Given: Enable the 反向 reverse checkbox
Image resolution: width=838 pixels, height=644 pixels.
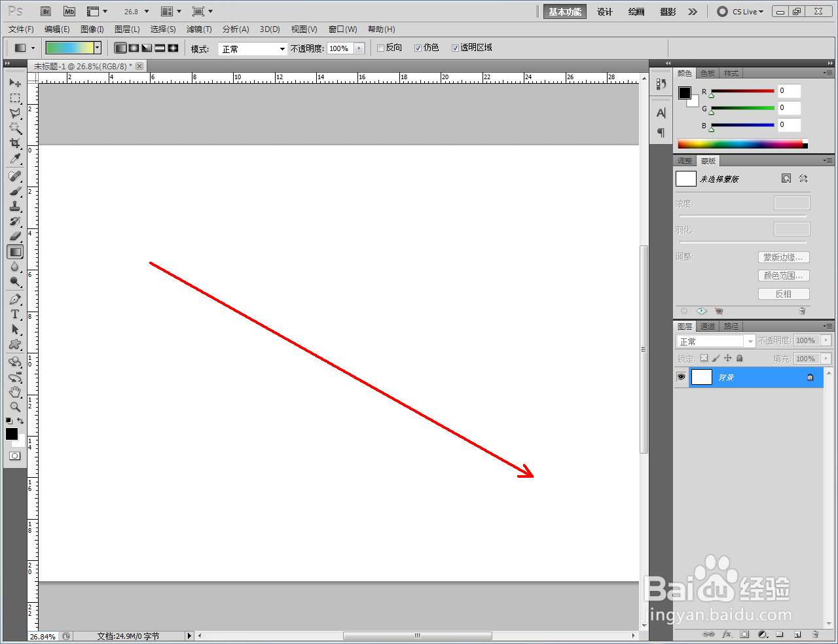Looking at the screenshot, I should pyautogui.click(x=380, y=48).
